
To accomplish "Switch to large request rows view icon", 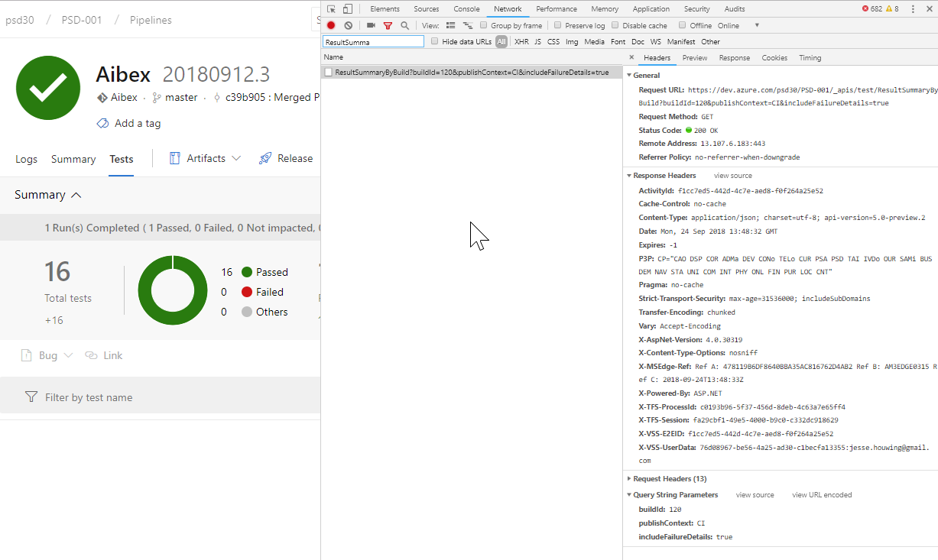I will (x=450, y=25).
